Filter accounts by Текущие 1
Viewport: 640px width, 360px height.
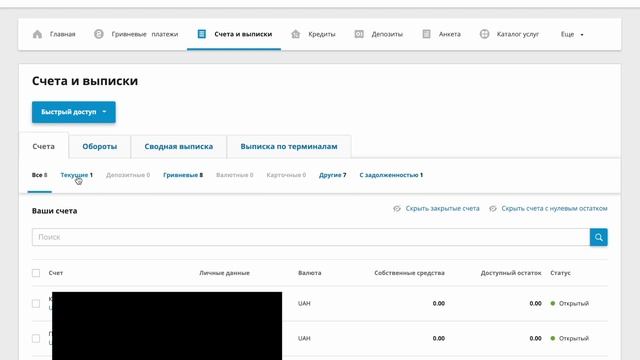pos(76,175)
